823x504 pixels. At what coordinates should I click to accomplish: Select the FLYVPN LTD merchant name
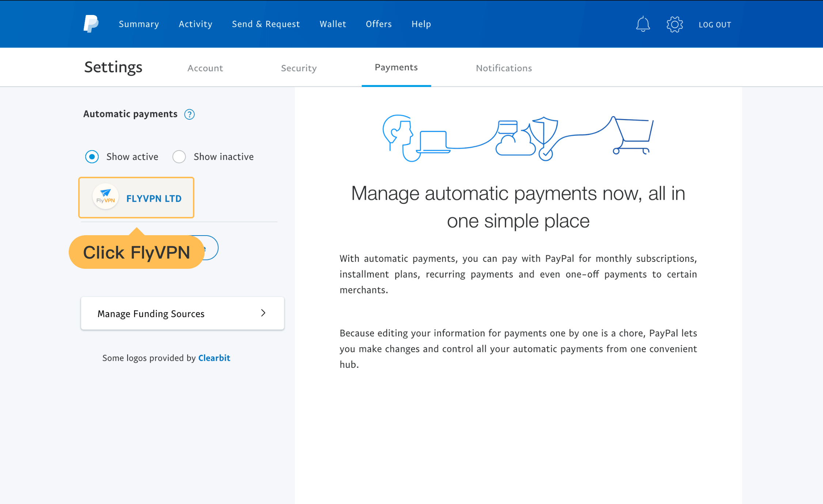pyautogui.click(x=154, y=198)
